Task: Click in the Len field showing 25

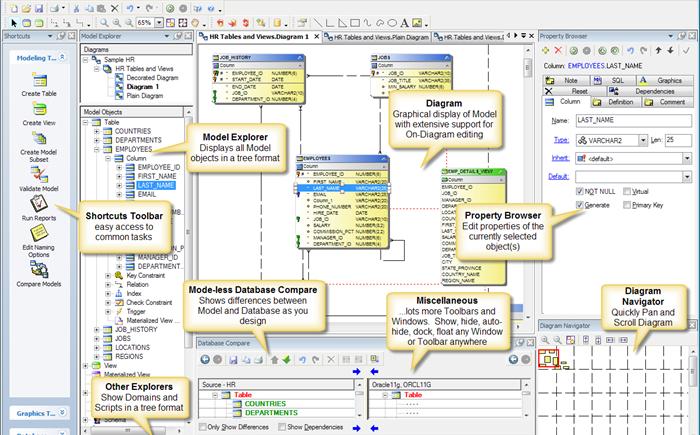Action: coord(678,140)
